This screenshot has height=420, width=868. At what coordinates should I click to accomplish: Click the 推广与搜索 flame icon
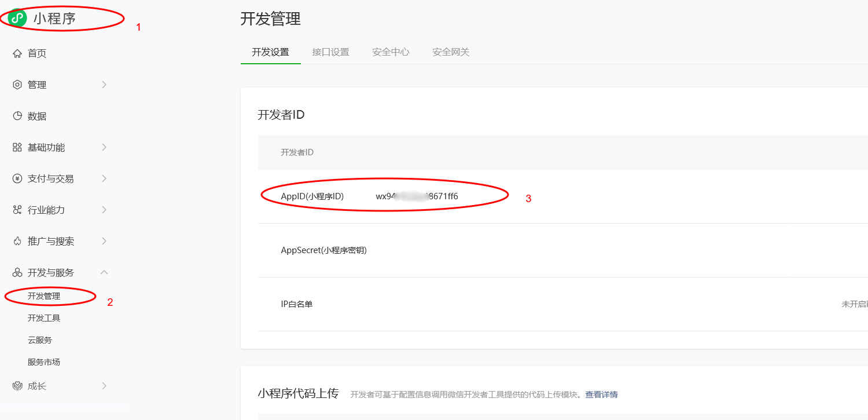point(17,241)
